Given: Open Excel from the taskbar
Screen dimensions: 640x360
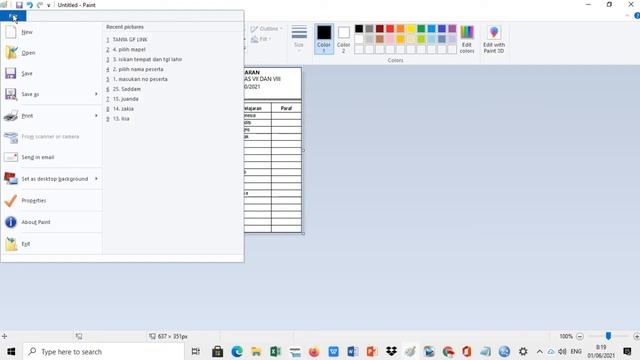Looking at the screenshot, I should click(276, 351).
